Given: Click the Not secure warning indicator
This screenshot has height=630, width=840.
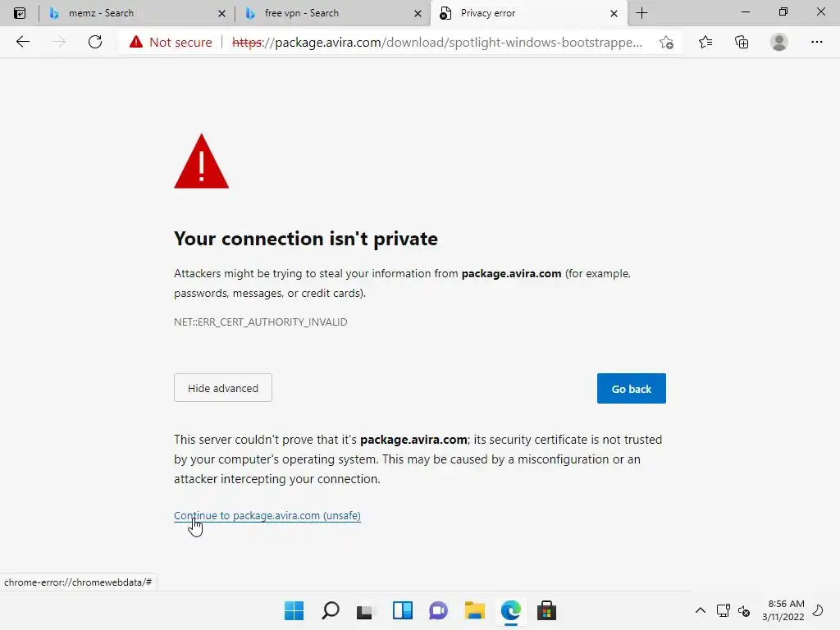Looking at the screenshot, I should (x=171, y=42).
